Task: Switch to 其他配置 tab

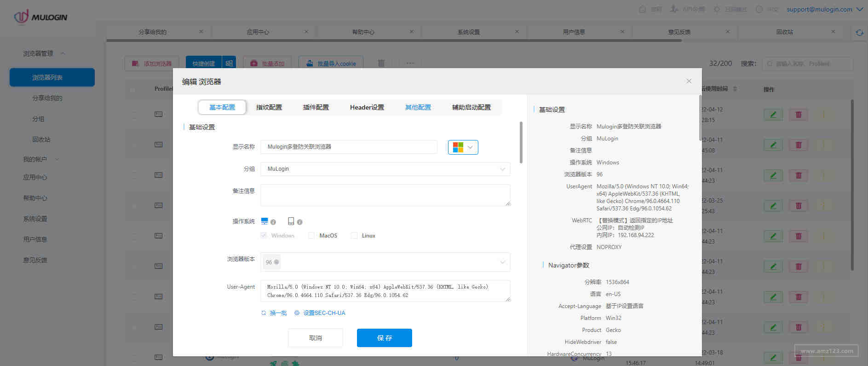Action: 418,107
